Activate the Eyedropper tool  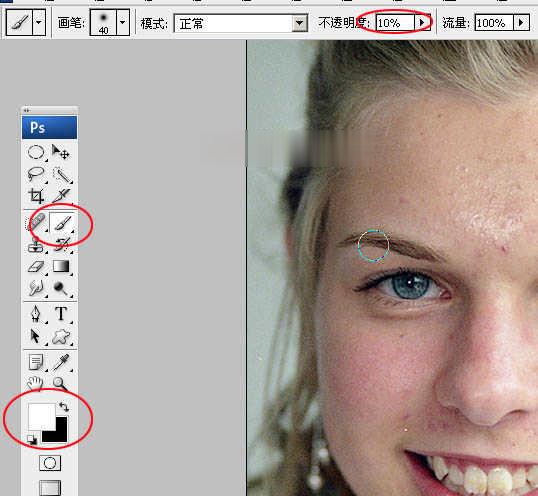click(x=61, y=362)
